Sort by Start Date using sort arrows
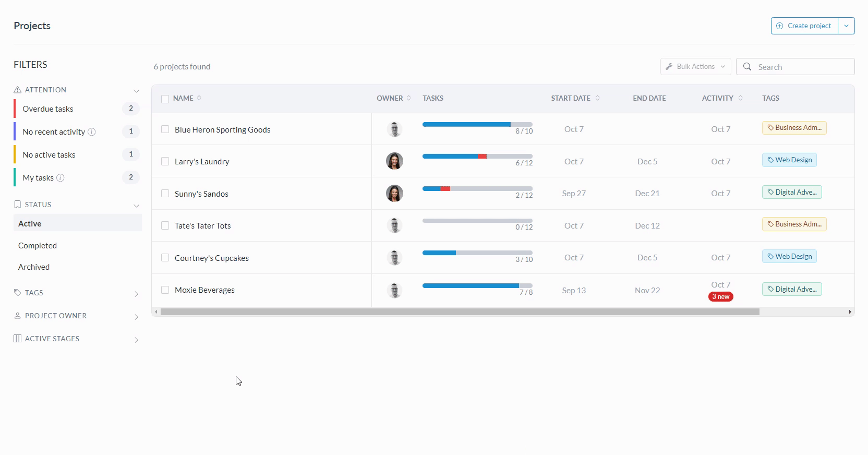This screenshot has width=868, height=455. pos(597,98)
